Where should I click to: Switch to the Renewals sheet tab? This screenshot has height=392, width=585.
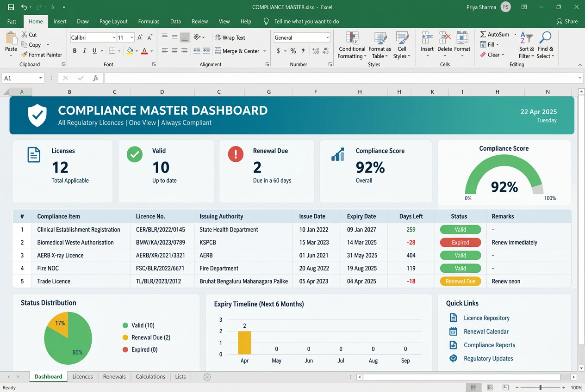pos(114,377)
